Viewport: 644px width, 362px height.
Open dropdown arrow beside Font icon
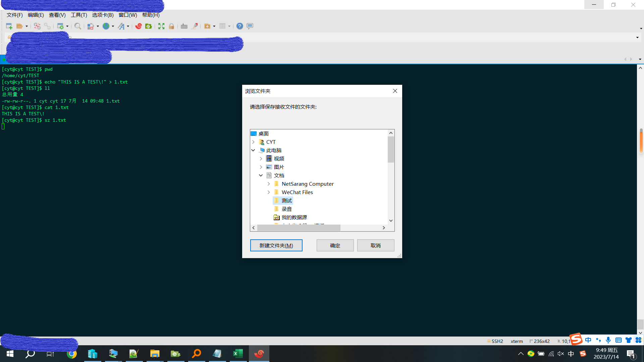(128, 26)
